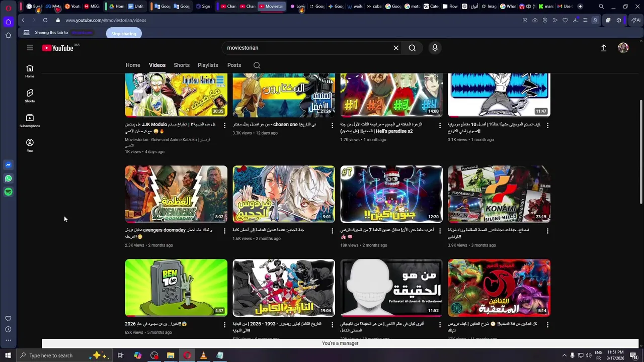Open Opera extensions cube icon
The width and height of the screenshot is (644, 362).
pos(619,20)
